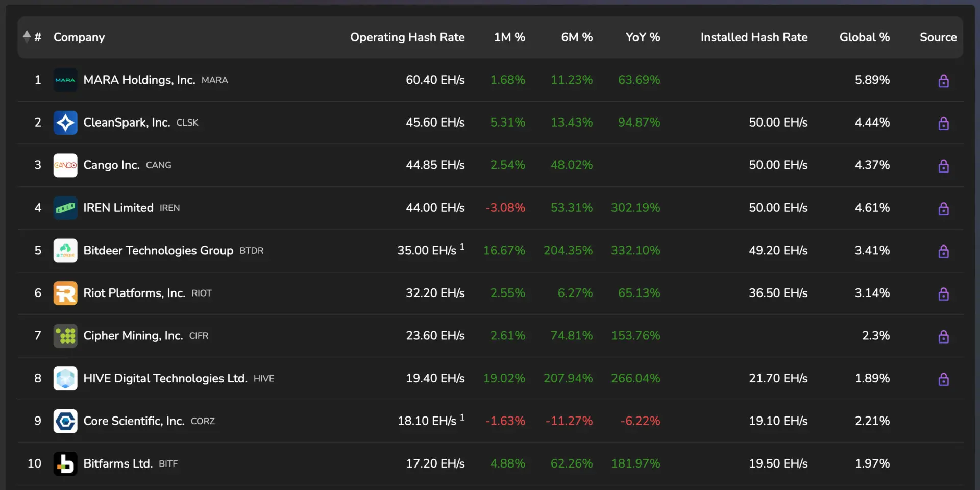The width and height of the screenshot is (980, 490).
Task: Open Core Scientific, Inc. company link
Action: (134, 421)
